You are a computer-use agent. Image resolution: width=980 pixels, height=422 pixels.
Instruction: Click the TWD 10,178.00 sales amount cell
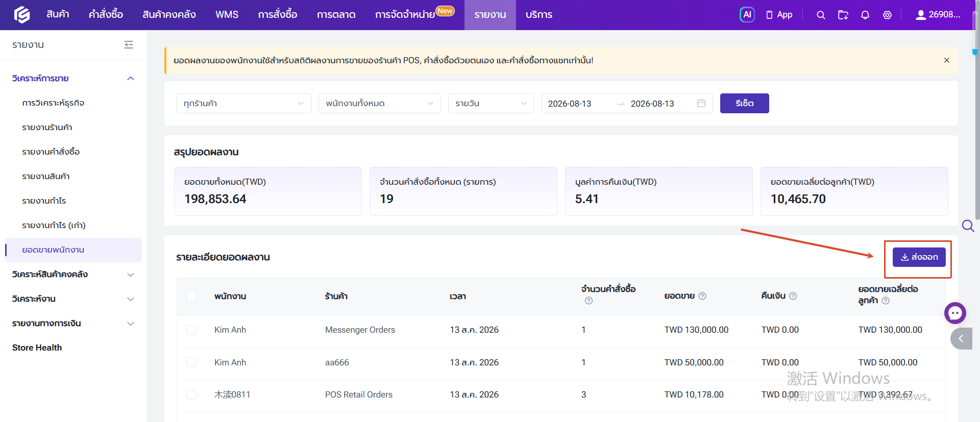click(x=694, y=395)
